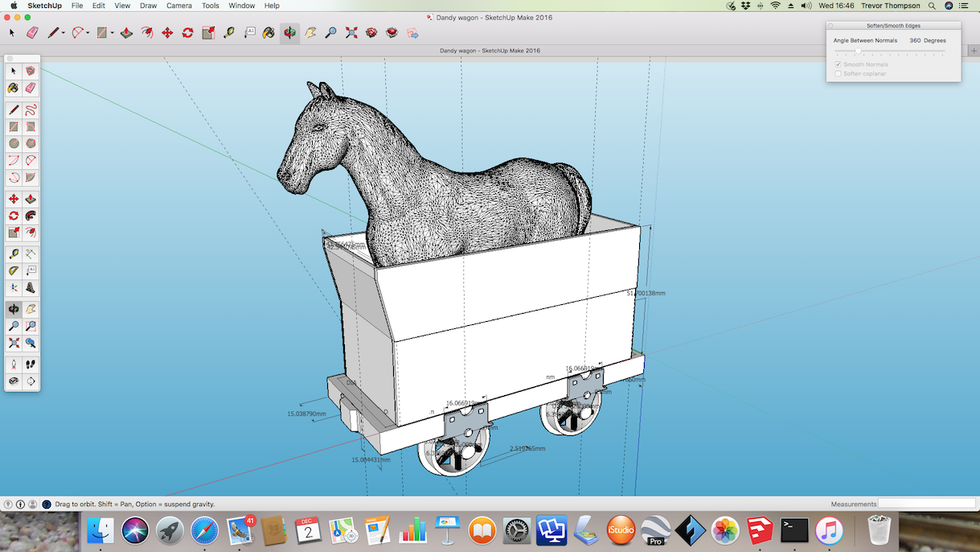Screen dimensions: 980x552
Task: Open the Tools menu
Action: 211,6
